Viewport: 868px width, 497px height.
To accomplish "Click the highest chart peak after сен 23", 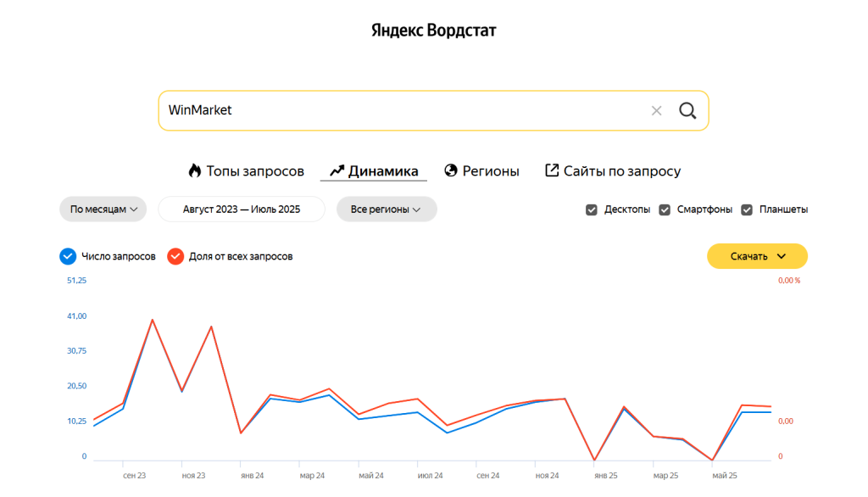I will pyautogui.click(x=153, y=320).
